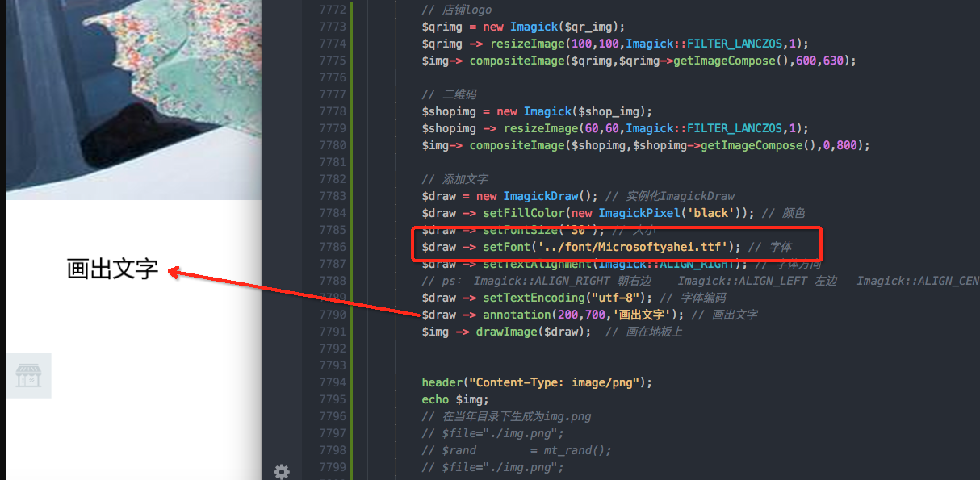Click the '// $file="./img.png";' comment on line 7797

point(492,434)
